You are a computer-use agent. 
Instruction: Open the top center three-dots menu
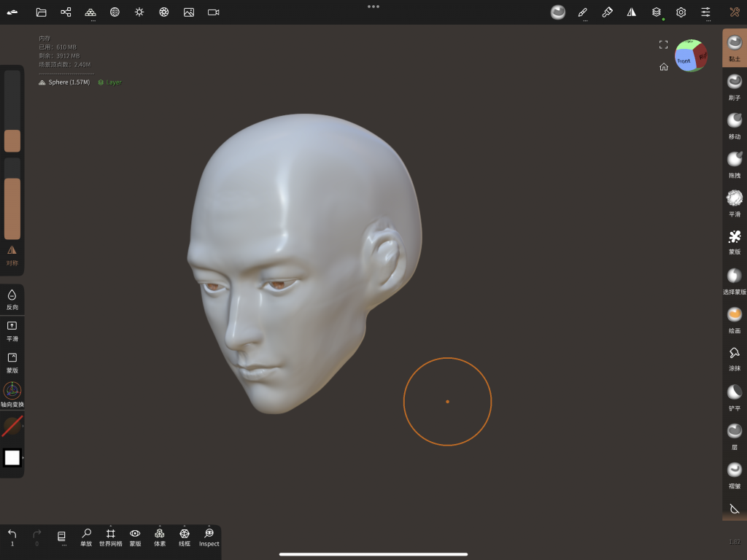tap(373, 7)
